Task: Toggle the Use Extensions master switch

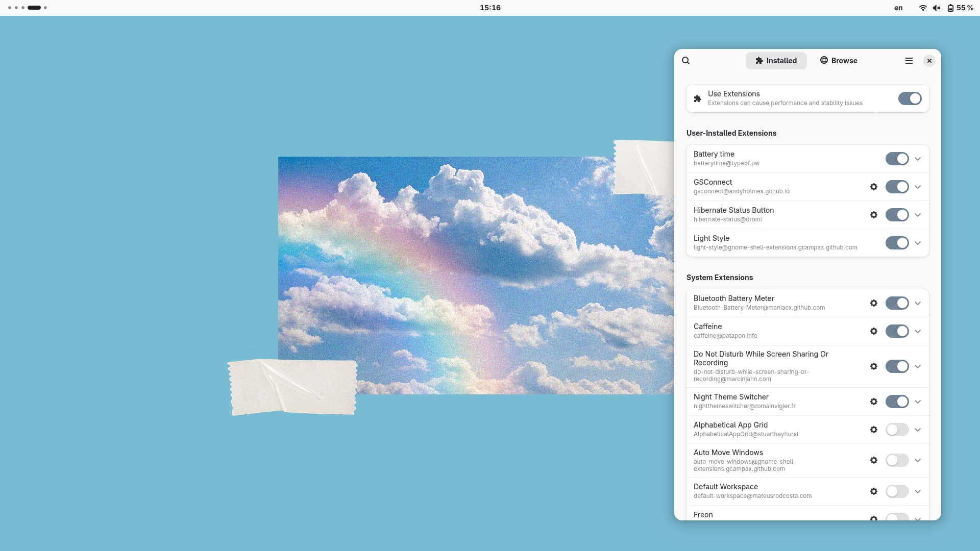Action: click(x=910, y=98)
